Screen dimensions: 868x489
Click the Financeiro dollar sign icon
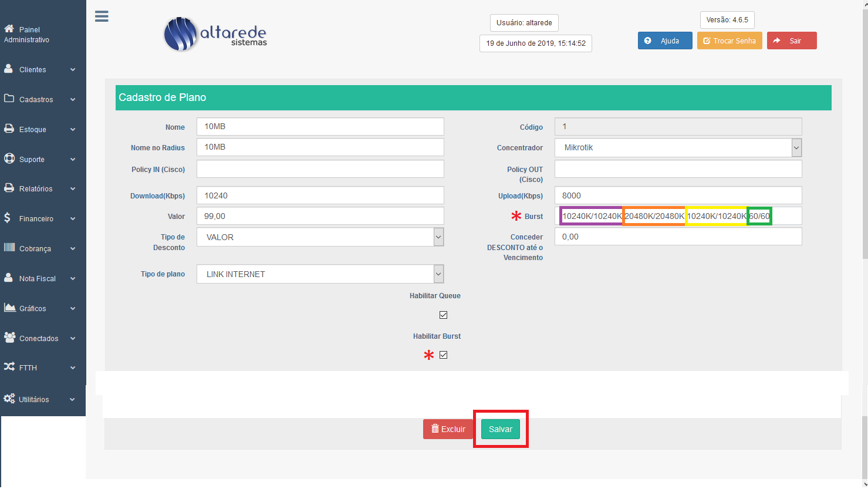click(7, 218)
